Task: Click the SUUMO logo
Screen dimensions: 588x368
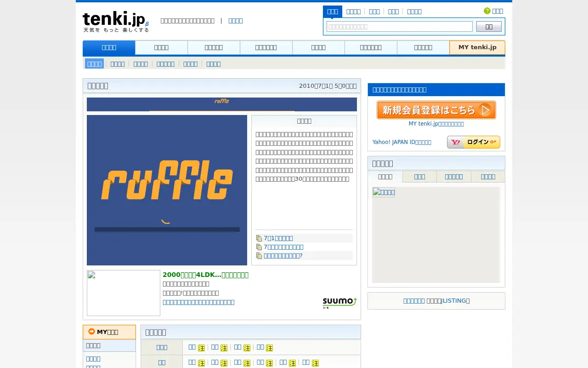Action: pos(339,303)
